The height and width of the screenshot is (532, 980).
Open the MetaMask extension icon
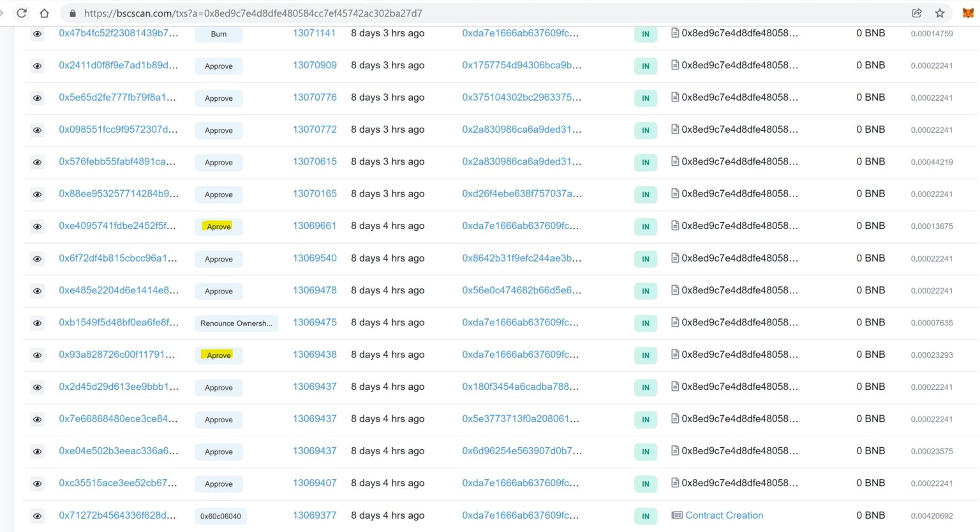point(967,13)
